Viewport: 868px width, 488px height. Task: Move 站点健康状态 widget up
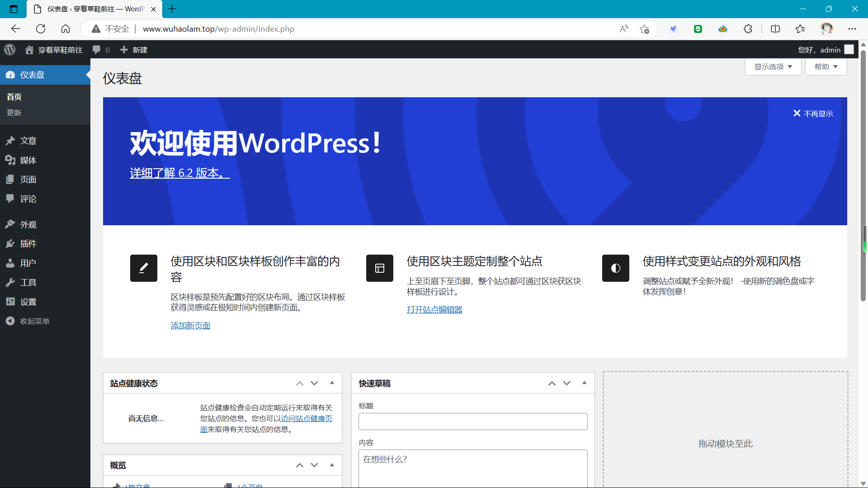coord(300,384)
